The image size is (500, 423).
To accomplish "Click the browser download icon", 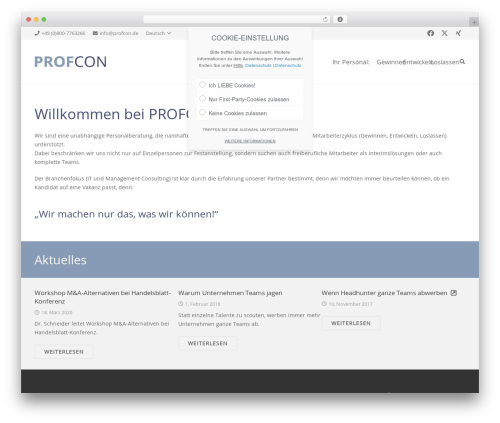I will (340, 19).
